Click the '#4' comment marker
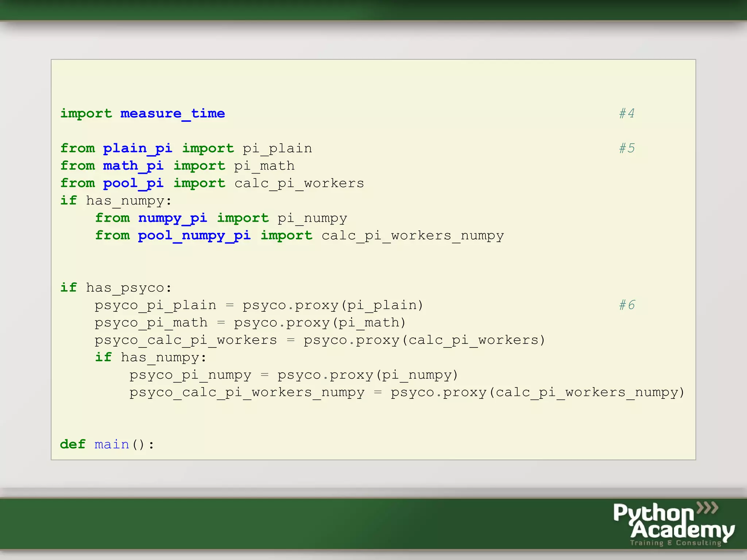Viewport: 747px width, 560px height. (x=627, y=113)
